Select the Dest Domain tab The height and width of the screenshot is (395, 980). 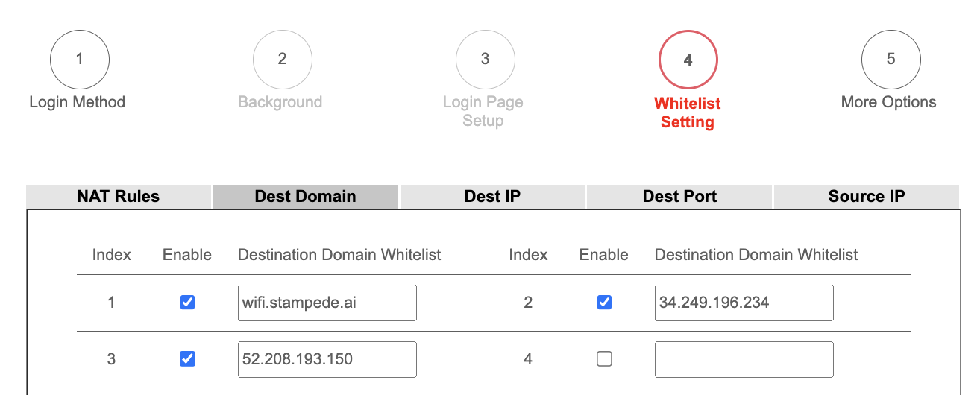(306, 197)
